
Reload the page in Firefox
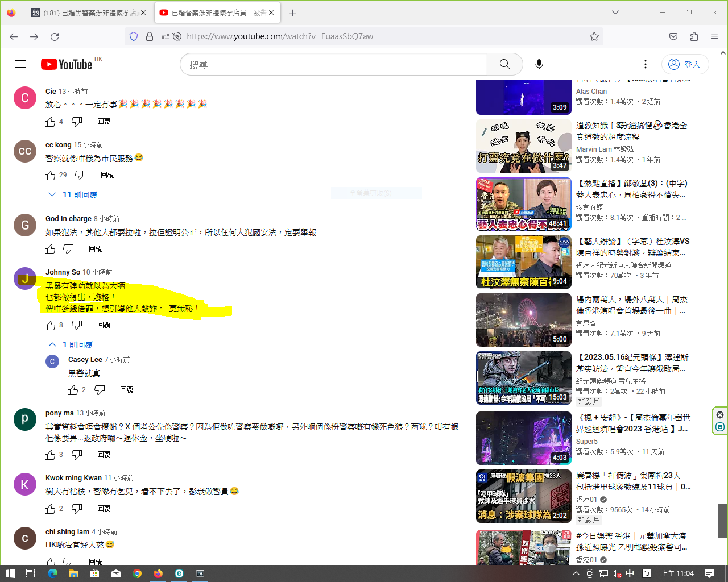55,36
